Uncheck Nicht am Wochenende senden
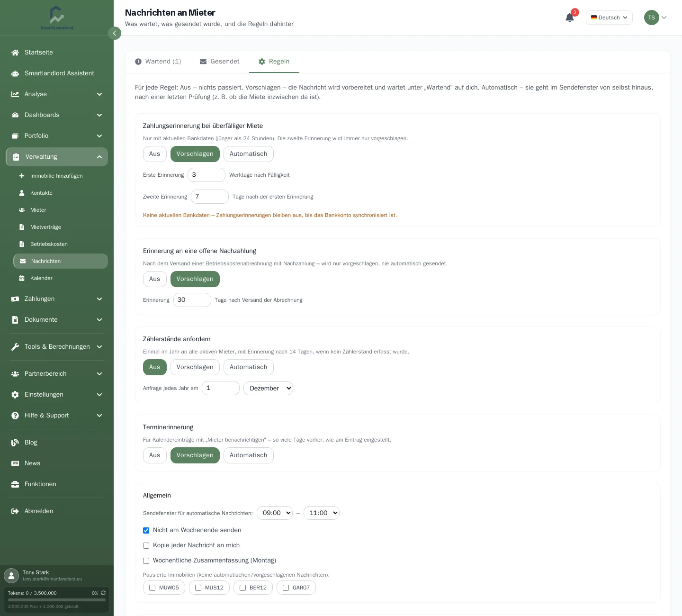682x616 pixels. [146, 530]
